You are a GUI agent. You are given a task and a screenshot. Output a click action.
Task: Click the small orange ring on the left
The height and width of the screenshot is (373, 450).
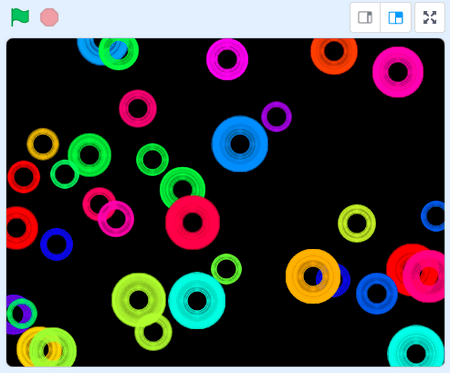click(x=43, y=144)
